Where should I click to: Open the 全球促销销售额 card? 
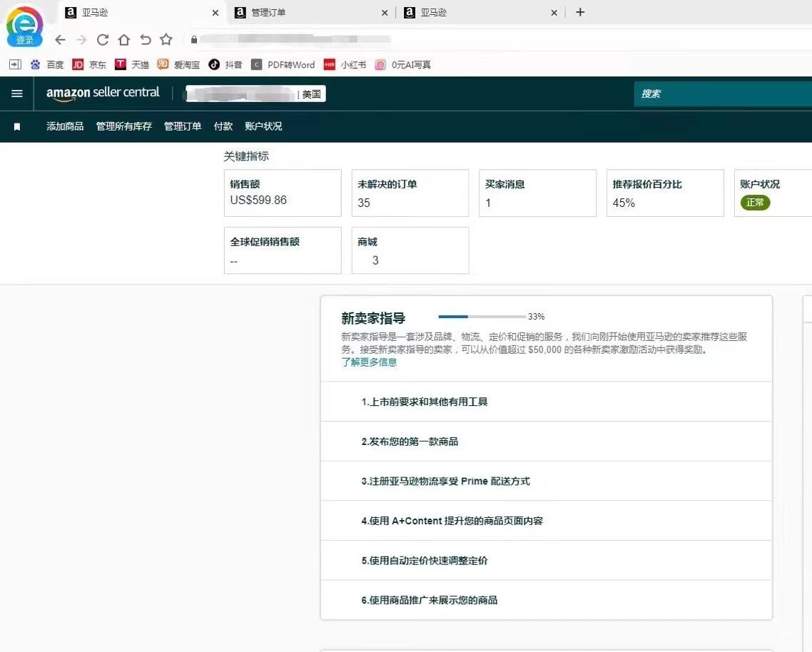click(283, 250)
